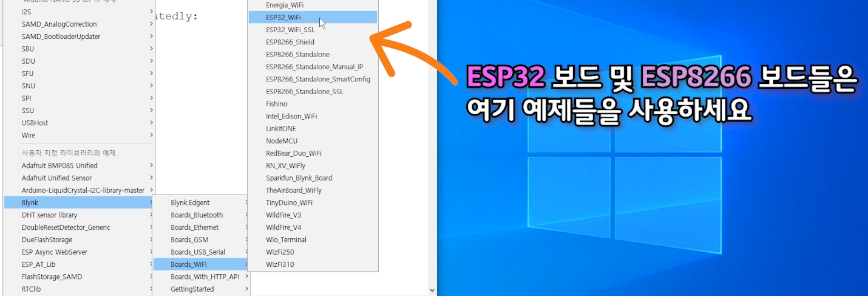Open the I2S examples submenu
868x296 pixels.
click(80, 12)
